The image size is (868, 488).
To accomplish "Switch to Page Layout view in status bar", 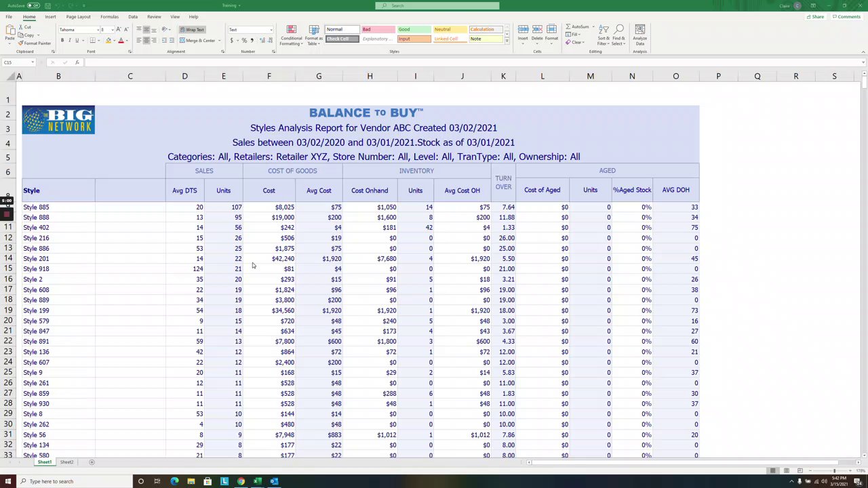I will [787, 471].
